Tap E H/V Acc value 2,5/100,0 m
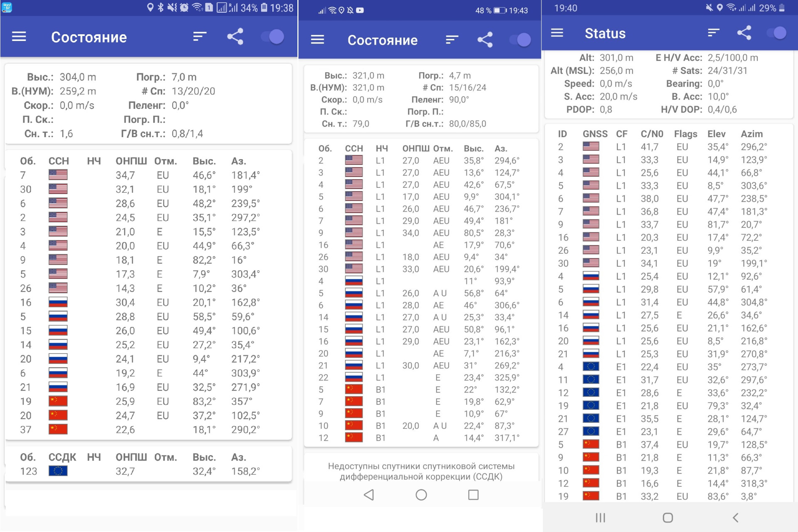This screenshot has height=532, width=798. click(733, 57)
